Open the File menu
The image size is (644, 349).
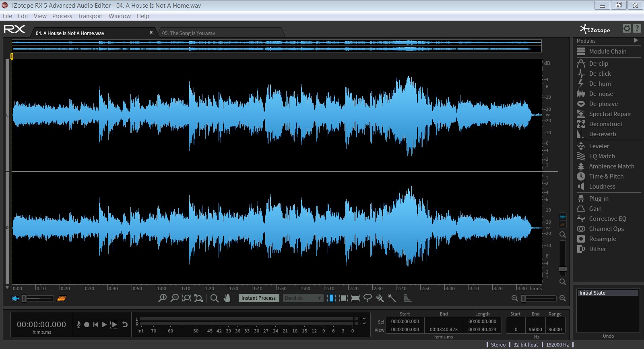[x=7, y=16]
